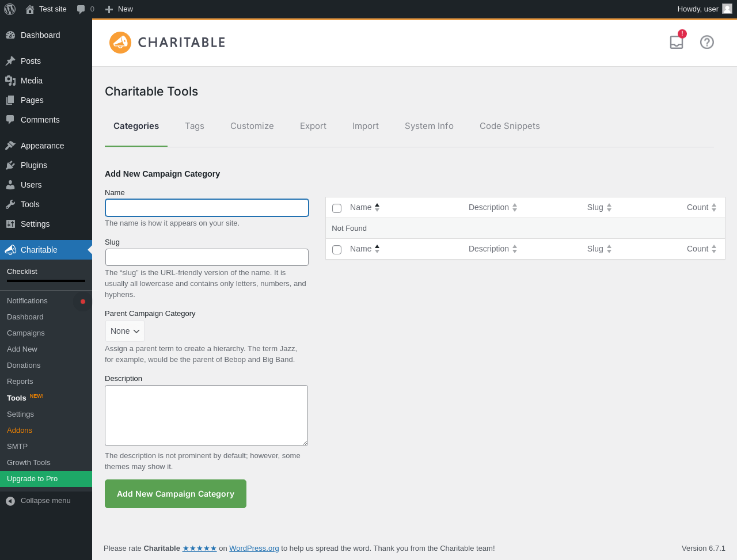
Task: Open Growth Tools in the Charitable submenu
Action: [29, 463]
